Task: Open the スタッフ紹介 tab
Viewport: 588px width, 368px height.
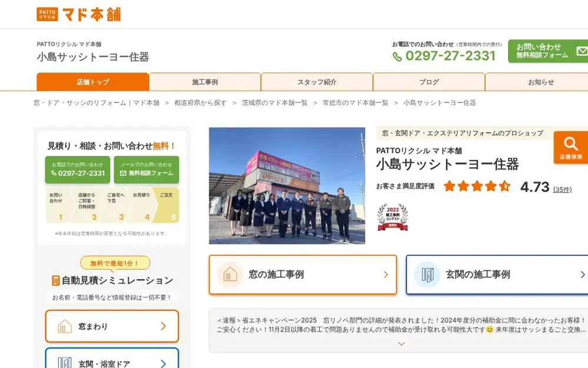Action: pyautogui.click(x=317, y=82)
